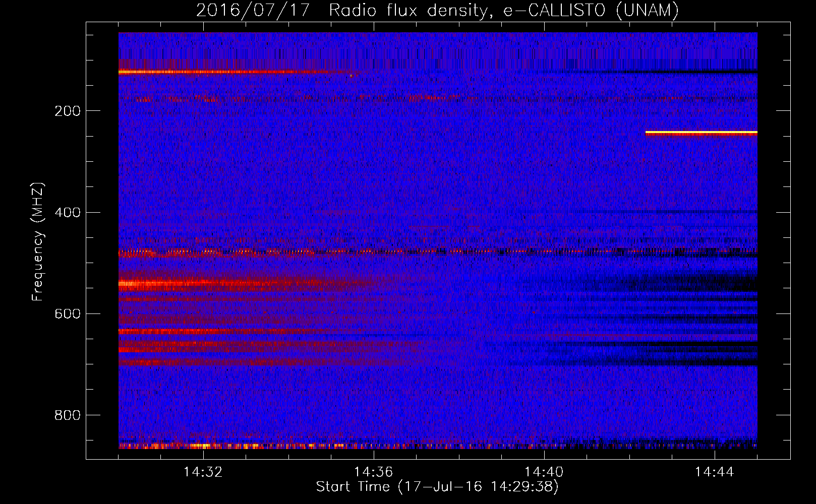
Task: Click the 800 frequency tick label
Action: (68, 415)
